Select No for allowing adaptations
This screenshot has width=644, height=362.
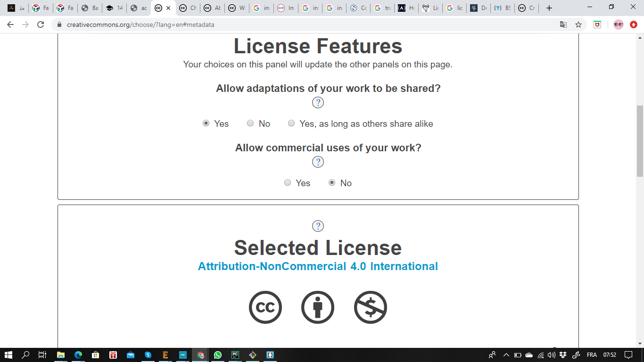click(250, 123)
